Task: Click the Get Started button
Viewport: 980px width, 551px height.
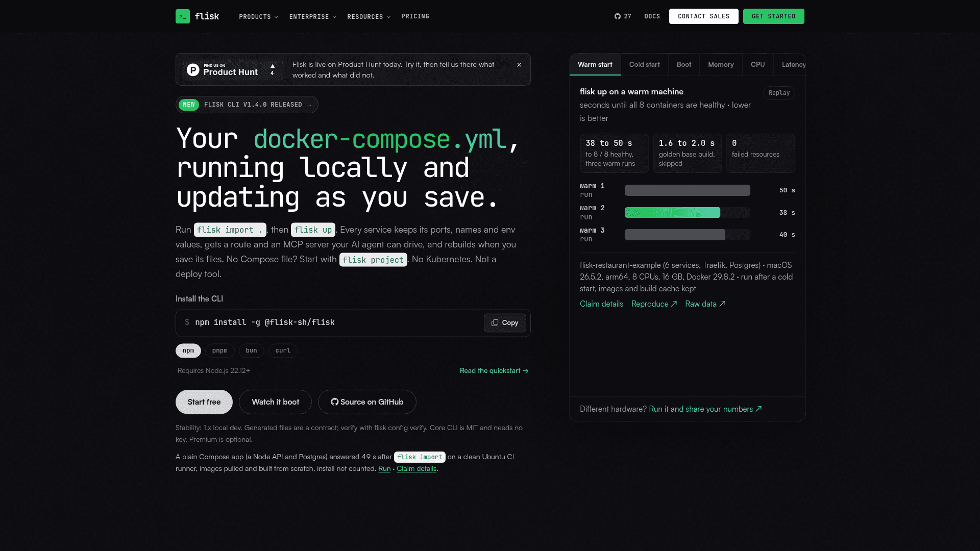Action: 773,16
